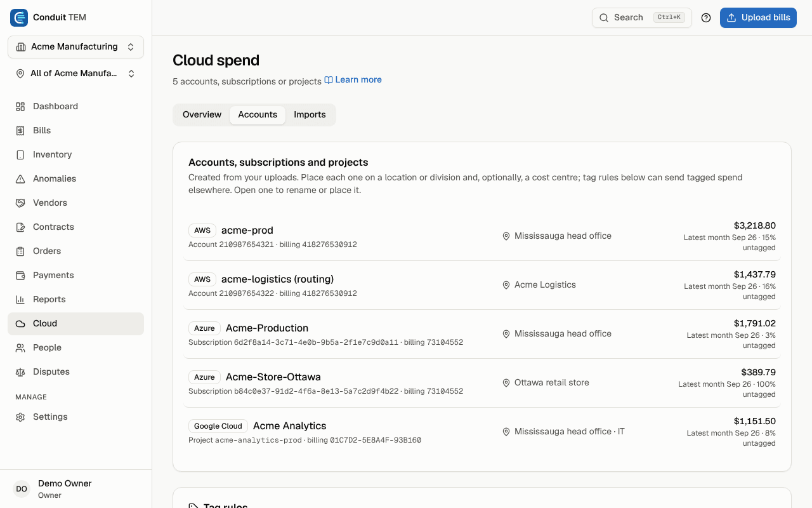Open the Dashboard menu label

[x=55, y=107]
